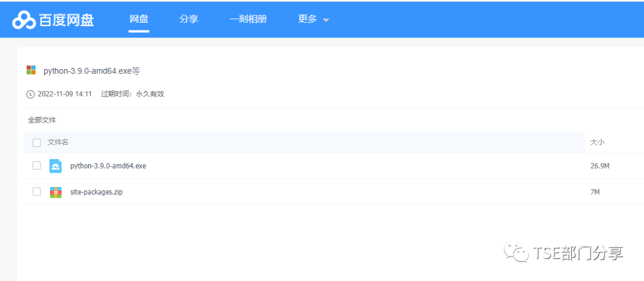Click the zip archive icon for site-packages.zip
Screen dimensions: 644x281
click(x=56, y=192)
